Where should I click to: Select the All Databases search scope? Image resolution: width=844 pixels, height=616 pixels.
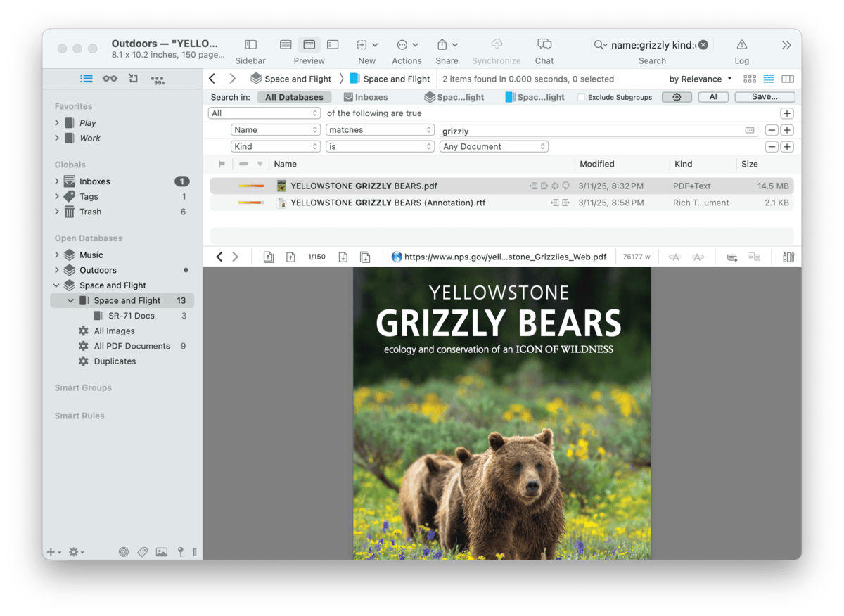click(294, 97)
